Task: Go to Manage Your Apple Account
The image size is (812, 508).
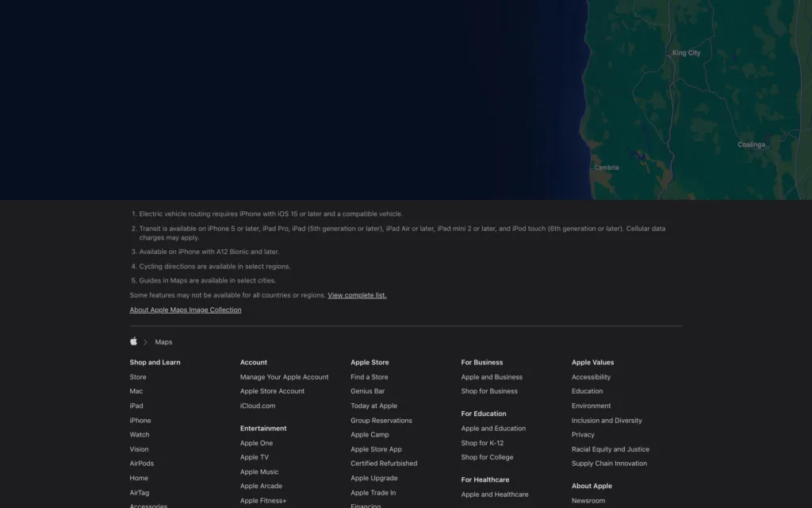Action: tap(285, 377)
